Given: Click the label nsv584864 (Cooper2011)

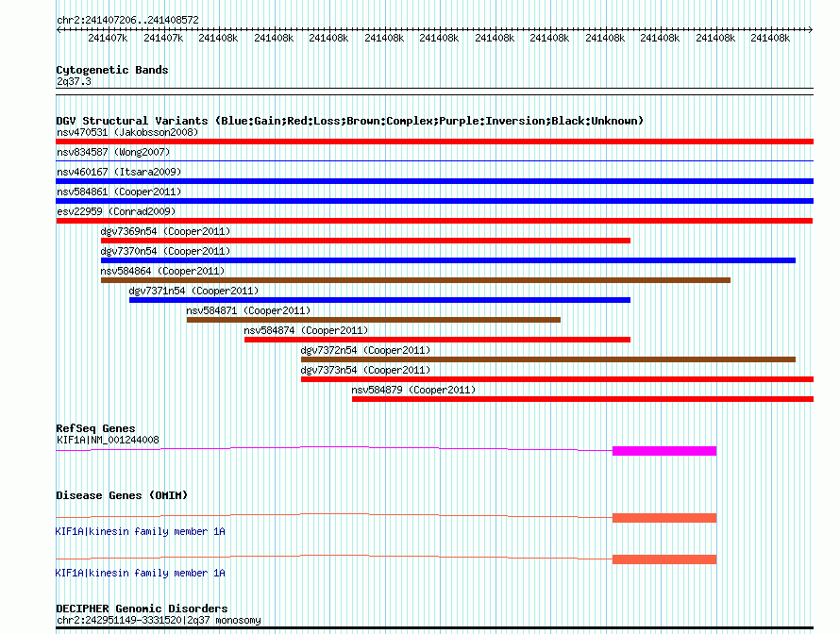Looking at the screenshot, I should pyautogui.click(x=163, y=271).
